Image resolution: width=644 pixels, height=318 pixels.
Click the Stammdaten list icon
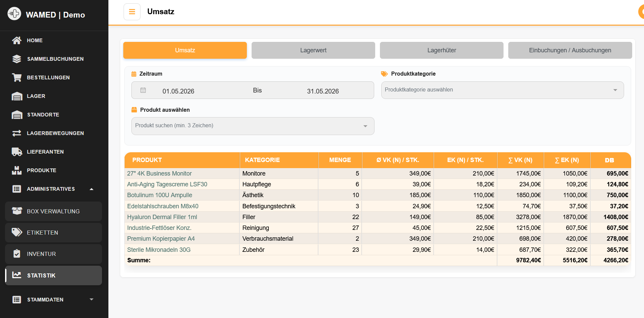click(x=17, y=299)
